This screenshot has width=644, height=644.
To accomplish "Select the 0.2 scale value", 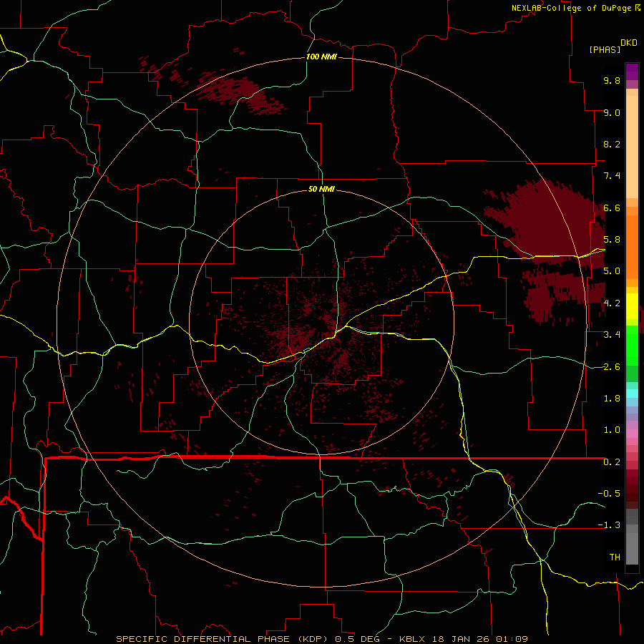I will point(612,462).
